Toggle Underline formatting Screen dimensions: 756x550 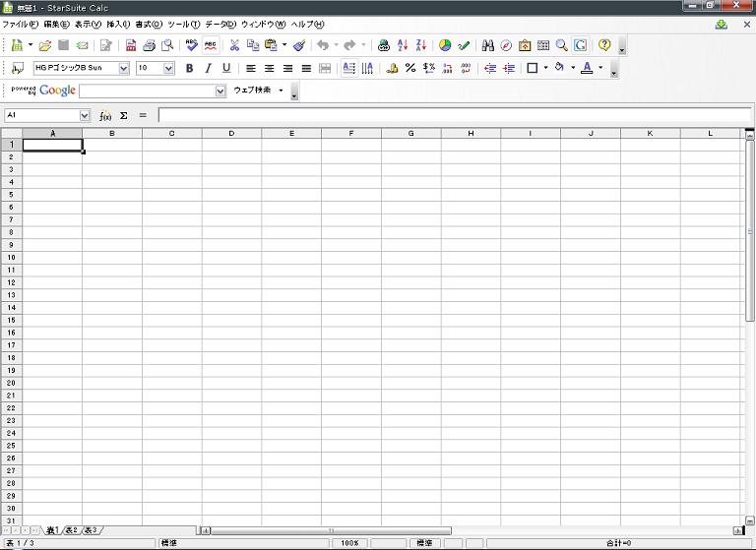[x=226, y=69]
